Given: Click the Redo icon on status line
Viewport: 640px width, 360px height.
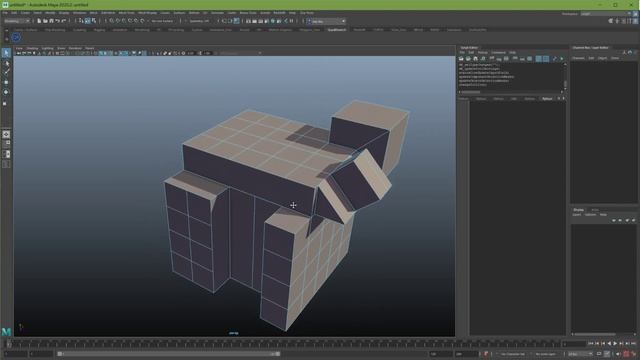Looking at the screenshot, I should [64, 21].
